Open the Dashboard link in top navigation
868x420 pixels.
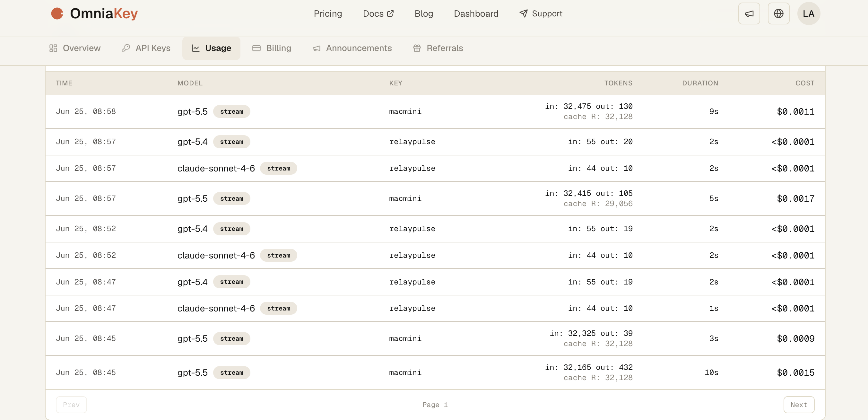pos(476,13)
